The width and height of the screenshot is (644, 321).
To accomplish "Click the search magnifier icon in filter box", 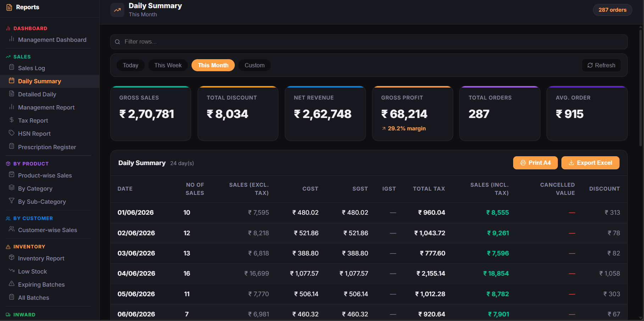I will coord(117,42).
